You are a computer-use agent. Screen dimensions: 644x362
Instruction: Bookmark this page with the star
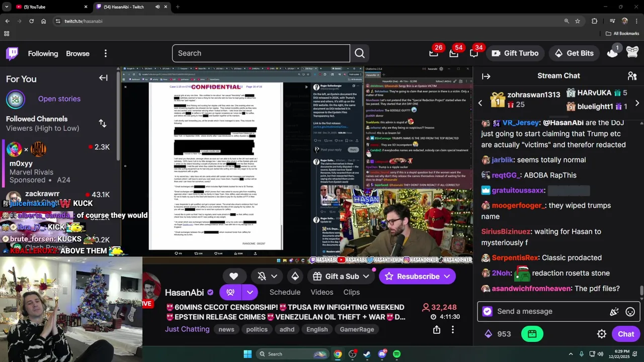578,21
